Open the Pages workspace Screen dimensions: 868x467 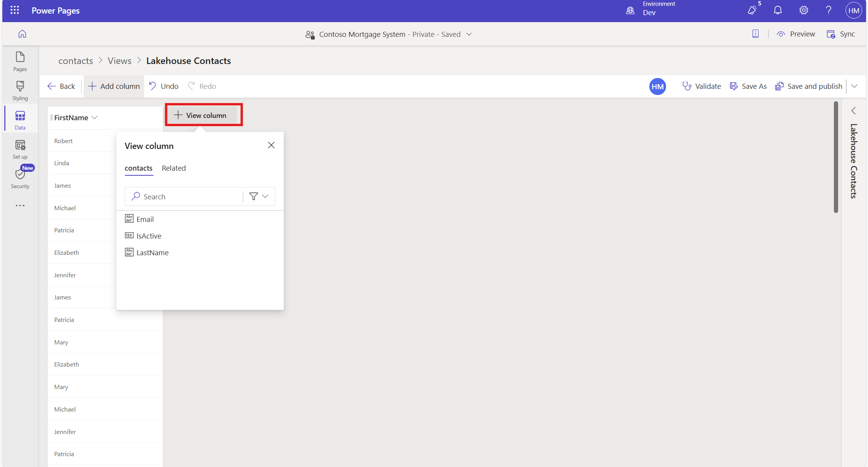pyautogui.click(x=20, y=61)
